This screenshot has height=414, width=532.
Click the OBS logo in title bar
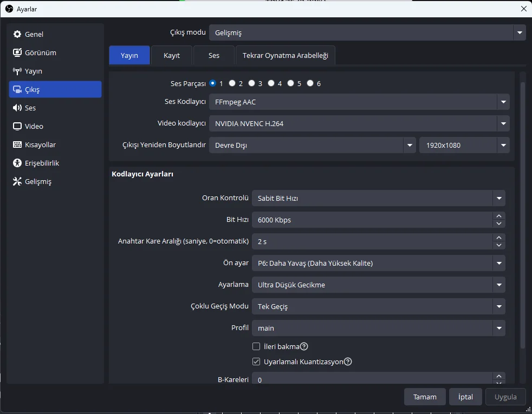coord(9,9)
